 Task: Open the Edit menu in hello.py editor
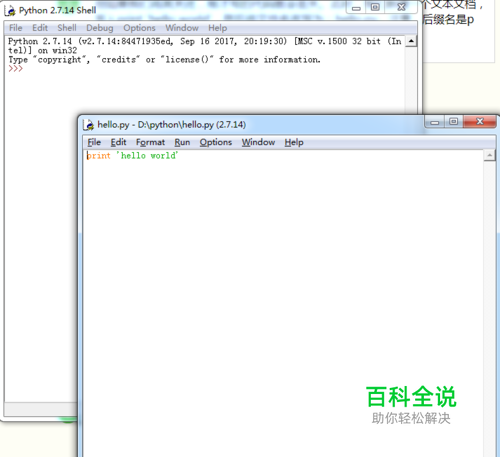(118, 142)
